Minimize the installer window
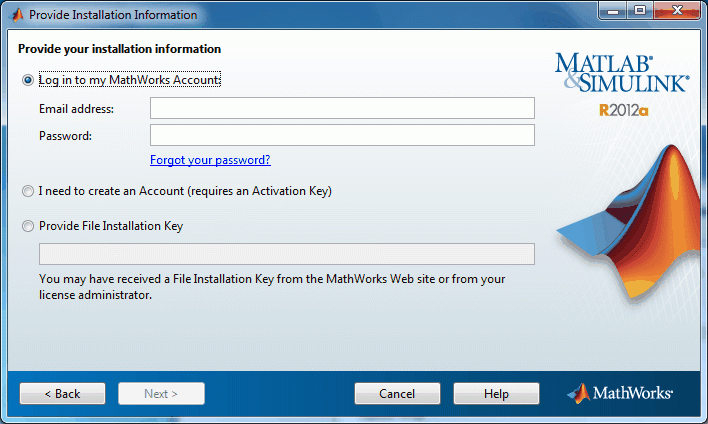 (613, 11)
